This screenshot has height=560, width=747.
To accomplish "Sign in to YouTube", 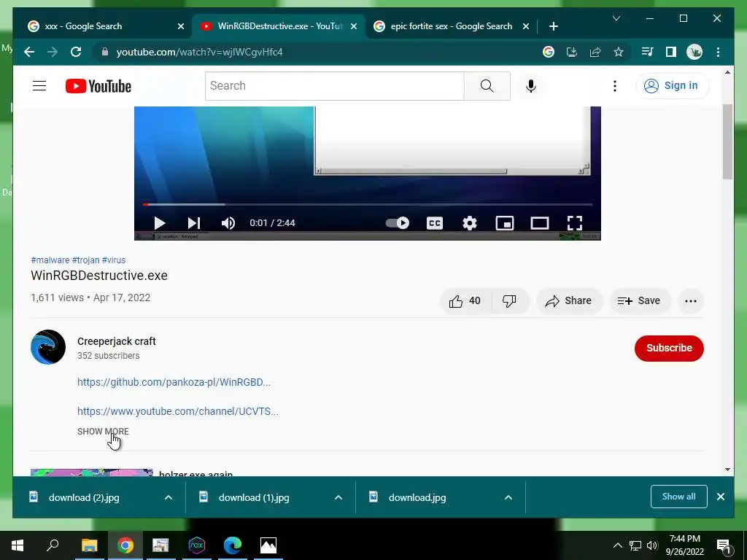I will click(x=672, y=86).
